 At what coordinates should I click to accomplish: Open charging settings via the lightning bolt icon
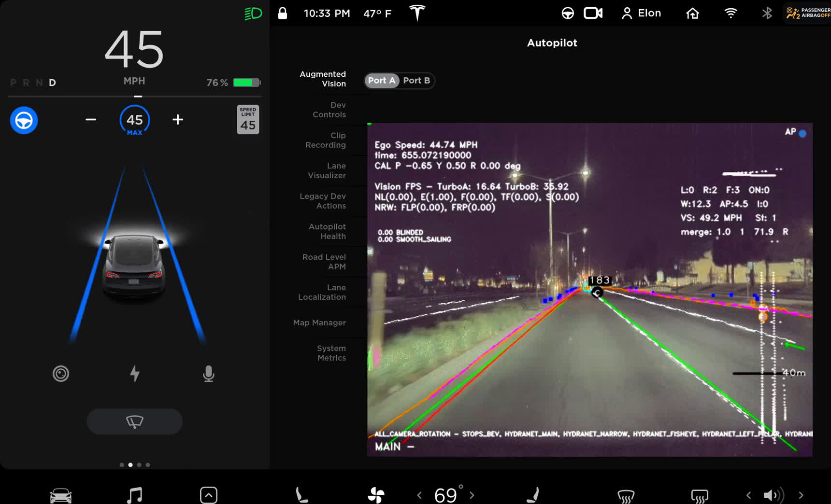pos(134,373)
